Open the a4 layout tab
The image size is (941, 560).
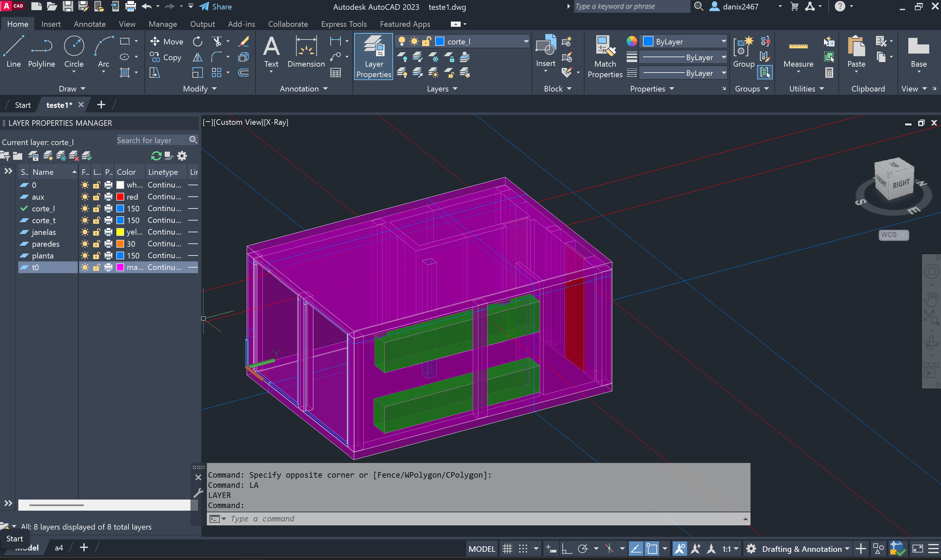pyautogui.click(x=59, y=548)
